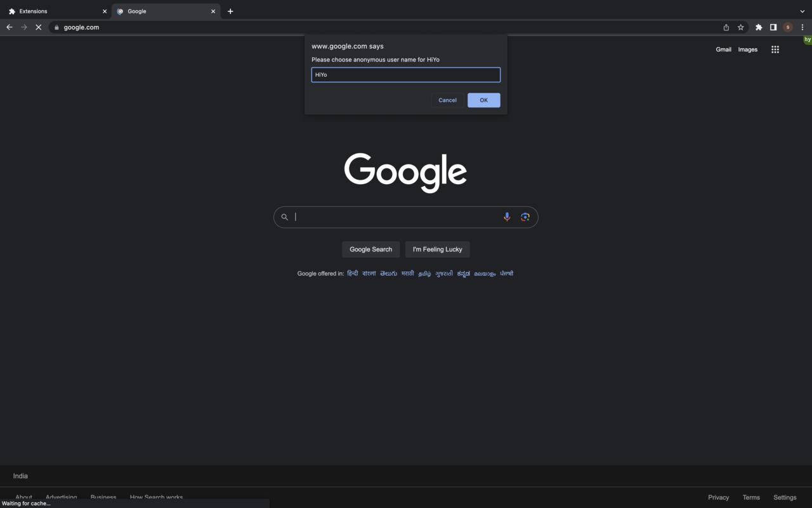Image resolution: width=812 pixels, height=508 pixels.
Task: Go back using the back arrow
Action: pos(10,27)
